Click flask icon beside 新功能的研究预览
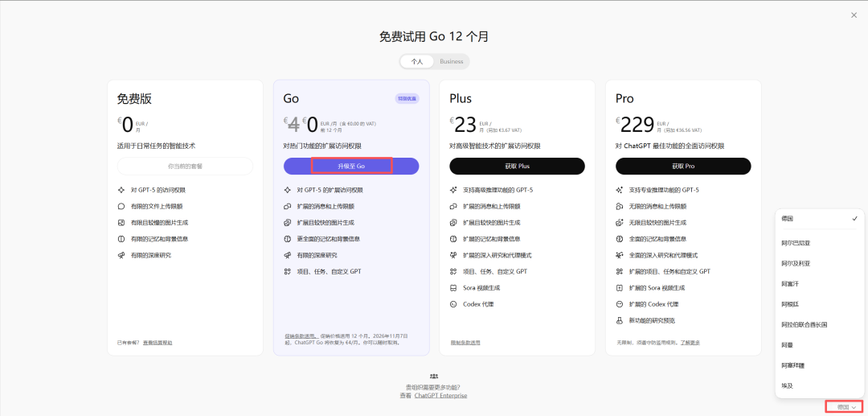This screenshot has width=868, height=416. tap(620, 320)
